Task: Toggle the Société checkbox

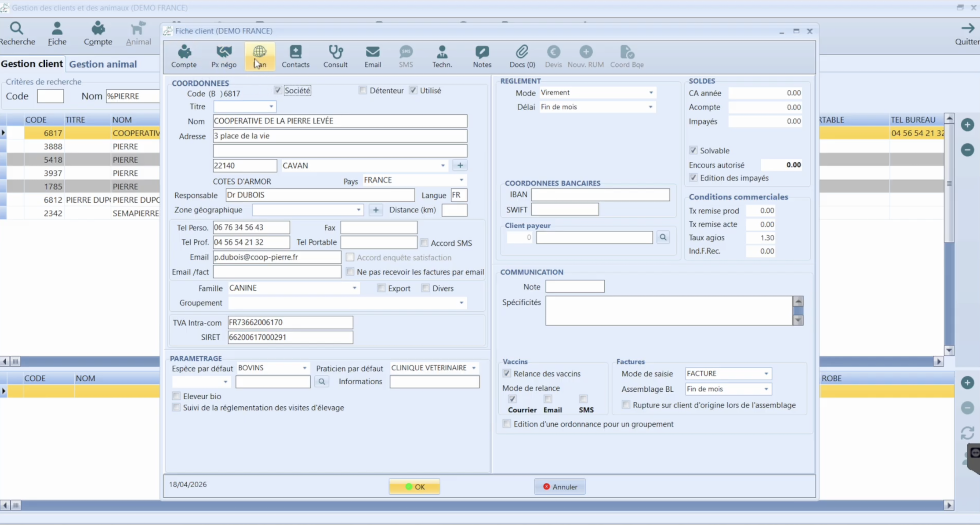Action: click(278, 90)
